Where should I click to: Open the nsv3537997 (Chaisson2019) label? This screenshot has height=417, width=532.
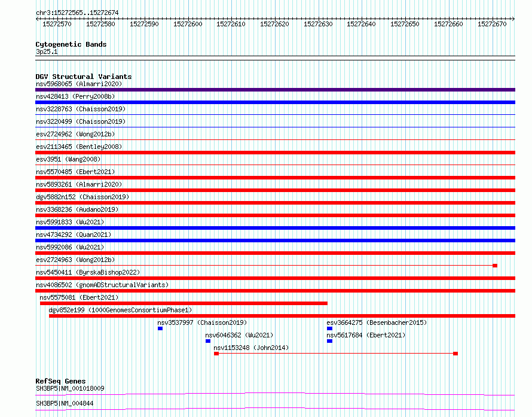coord(202,322)
